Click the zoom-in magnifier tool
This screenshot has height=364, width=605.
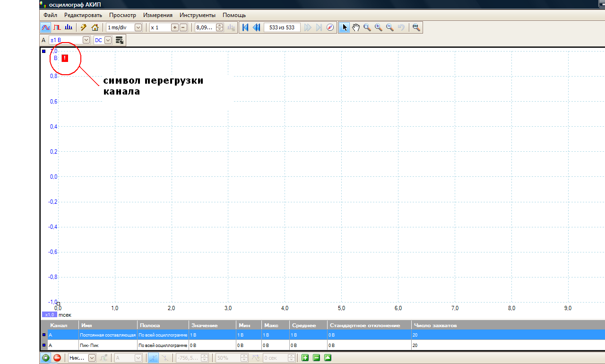[379, 27]
